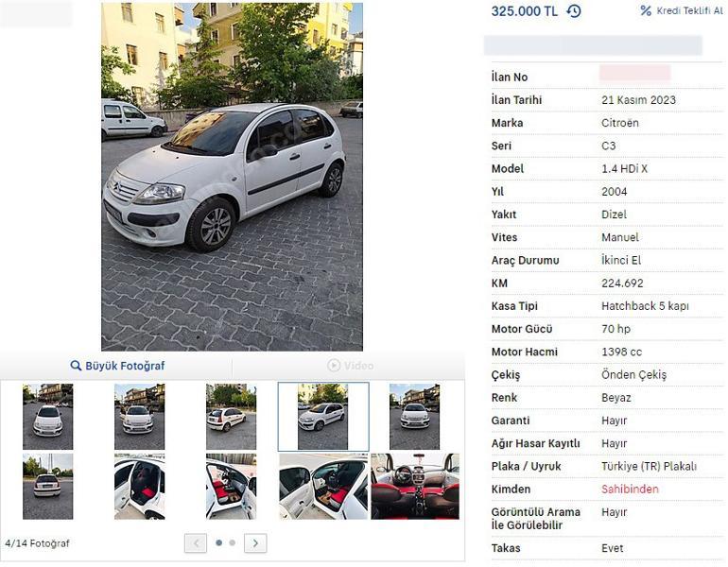Select the currently highlighted fourth thumbnail

[x=323, y=417]
